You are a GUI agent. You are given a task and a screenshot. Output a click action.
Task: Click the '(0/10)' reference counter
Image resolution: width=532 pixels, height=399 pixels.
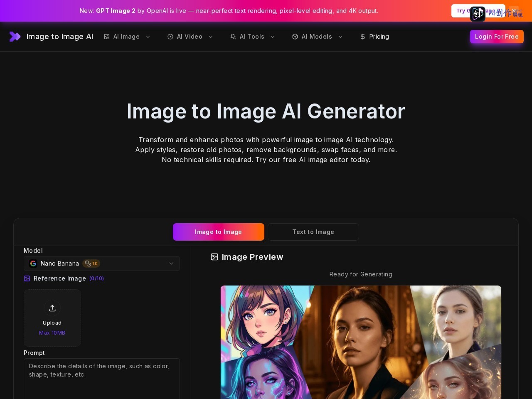96,278
